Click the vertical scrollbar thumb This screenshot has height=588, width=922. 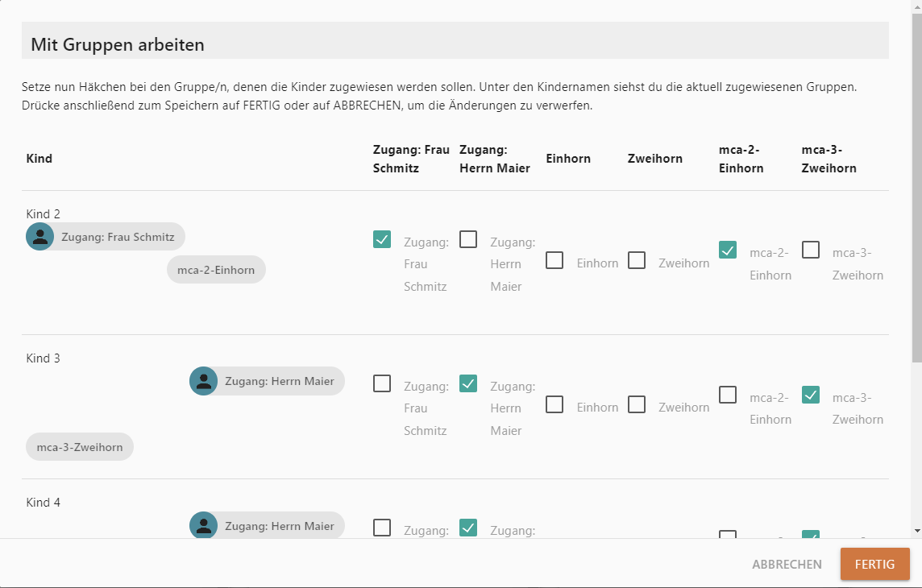click(x=916, y=188)
